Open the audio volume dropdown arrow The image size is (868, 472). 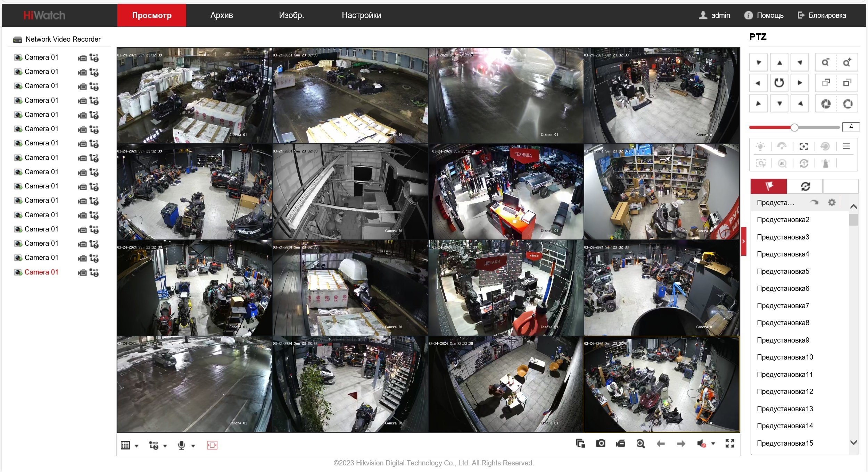tap(713, 444)
